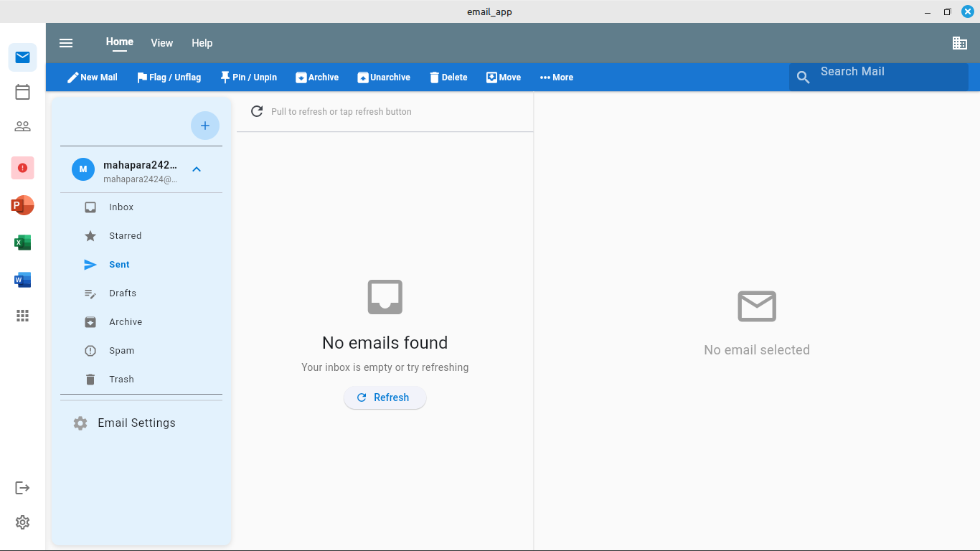Click New Mail to compose
The height and width of the screenshot is (551, 980).
coord(92,77)
